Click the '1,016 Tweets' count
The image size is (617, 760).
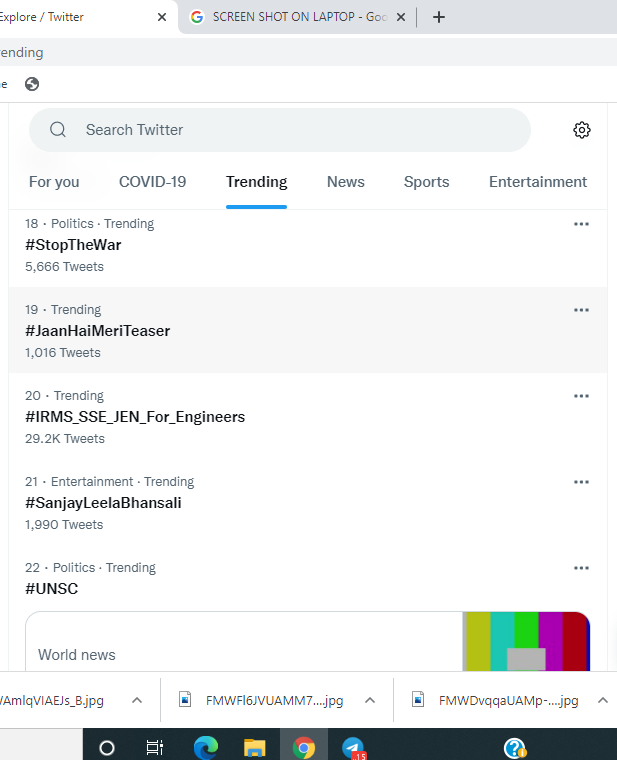click(x=63, y=352)
